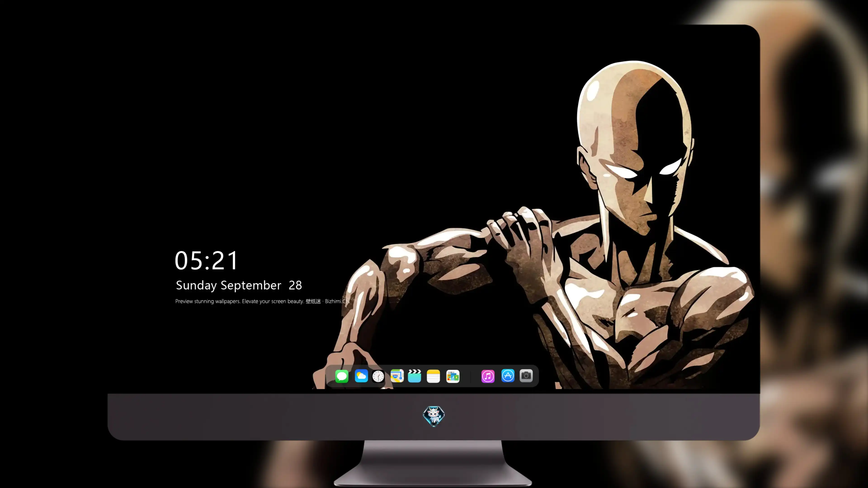Open the Clock app in the dock
Screen dimensions: 868x488
378,376
